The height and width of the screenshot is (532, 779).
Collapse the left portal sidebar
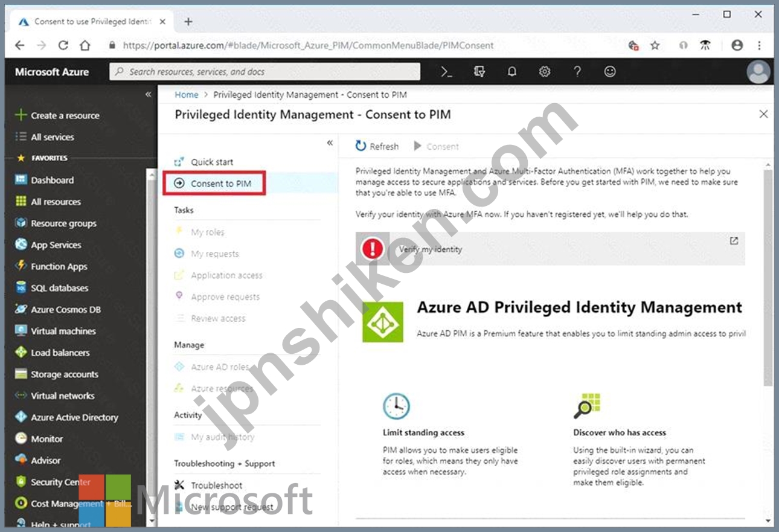149,95
